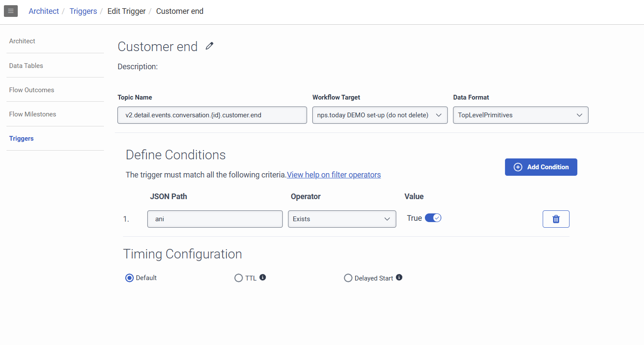Click the Add Condition button

[x=540, y=167]
